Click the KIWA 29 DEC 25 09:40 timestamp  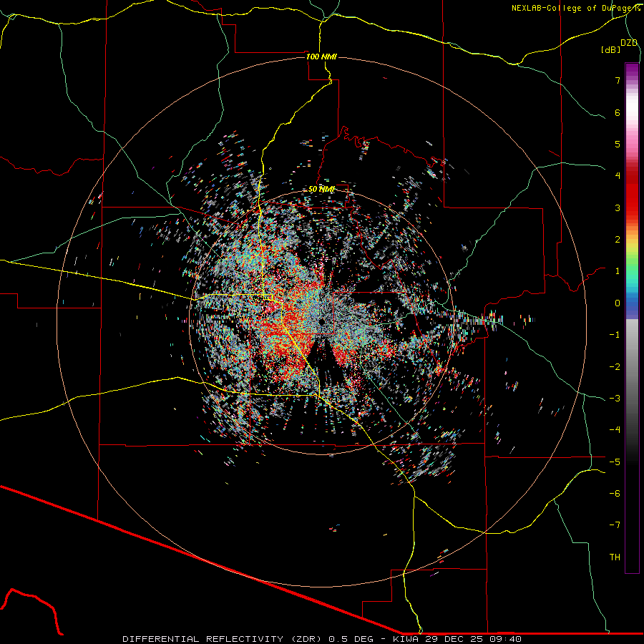click(457, 639)
